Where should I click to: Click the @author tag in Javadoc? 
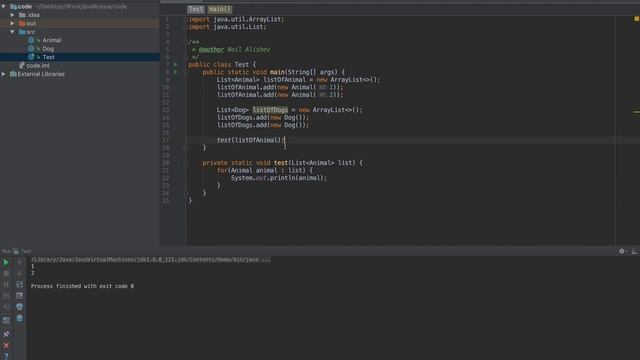211,49
